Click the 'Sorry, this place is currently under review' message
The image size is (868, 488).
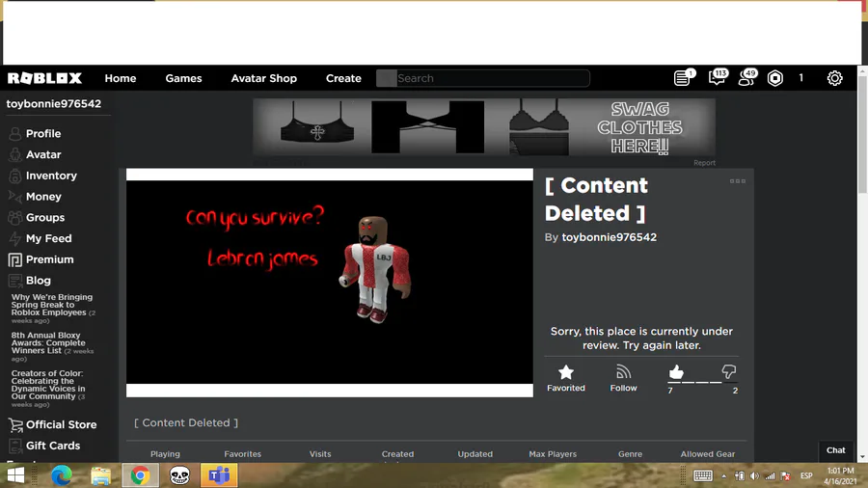tap(641, 339)
